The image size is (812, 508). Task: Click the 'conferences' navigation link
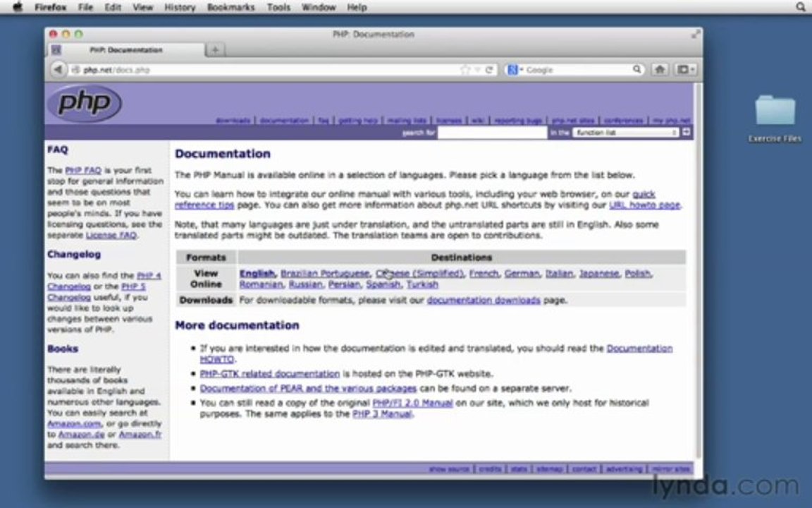pyautogui.click(x=623, y=120)
